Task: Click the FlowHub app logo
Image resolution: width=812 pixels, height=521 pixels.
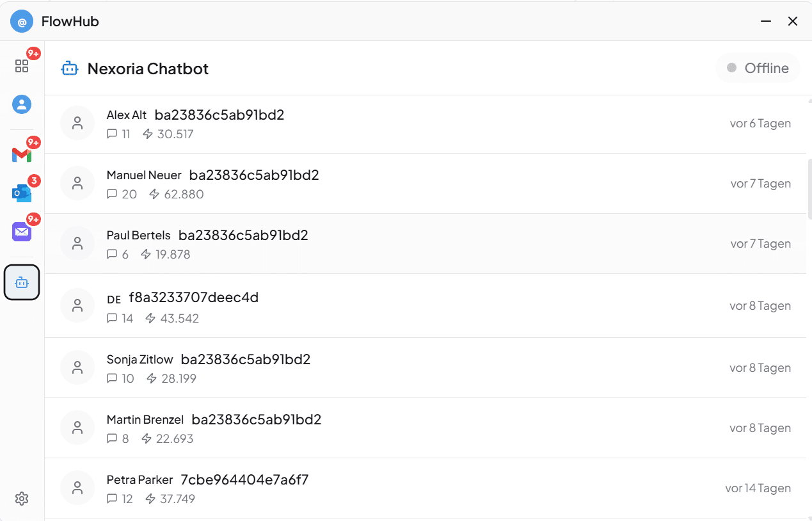Action: 21,21
